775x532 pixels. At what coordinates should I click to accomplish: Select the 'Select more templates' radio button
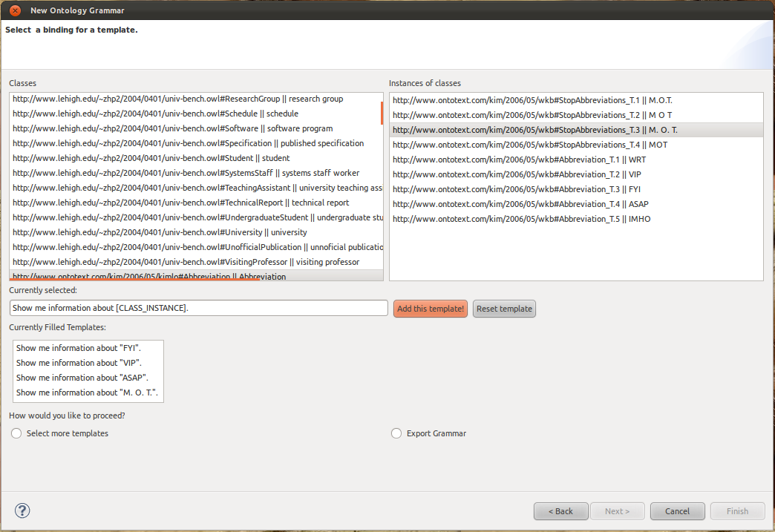coord(16,433)
